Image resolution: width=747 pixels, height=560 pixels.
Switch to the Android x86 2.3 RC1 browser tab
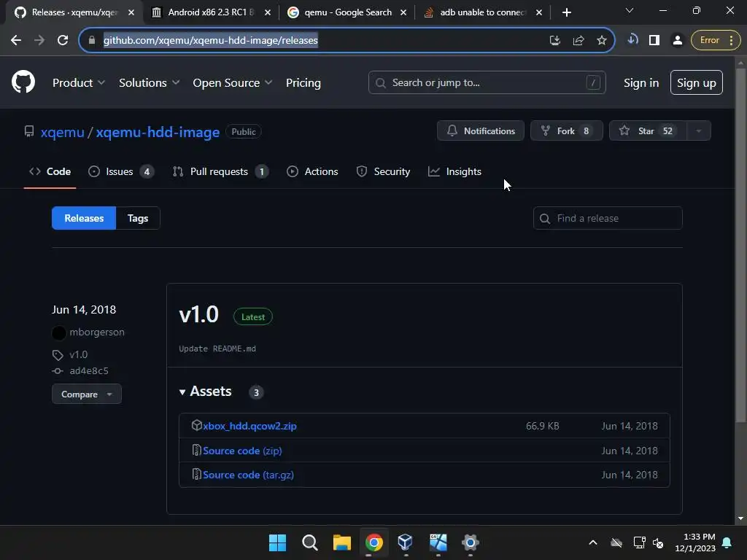click(x=211, y=12)
